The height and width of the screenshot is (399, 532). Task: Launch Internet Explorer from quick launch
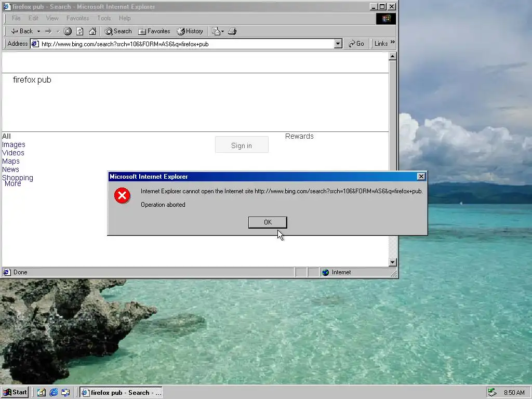[x=54, y=393]
